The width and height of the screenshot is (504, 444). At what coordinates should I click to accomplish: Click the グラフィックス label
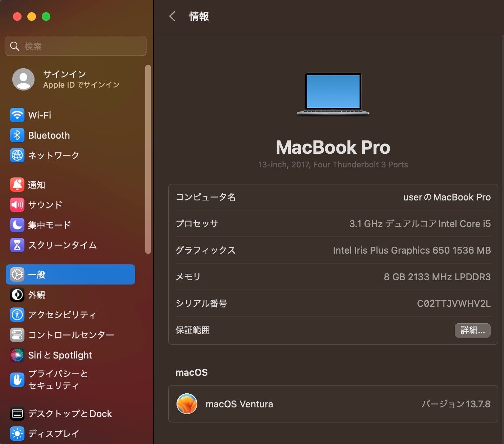pyautogui.click(x=205, y=250)
